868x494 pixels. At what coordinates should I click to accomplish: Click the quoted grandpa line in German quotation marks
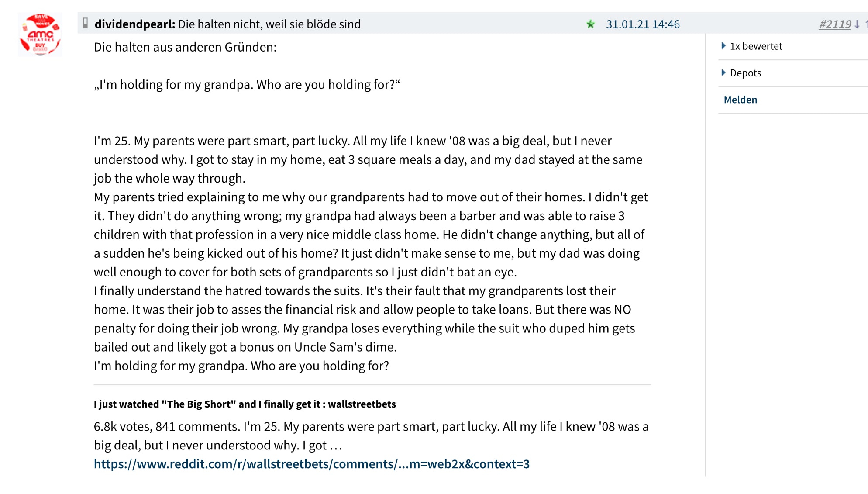247,84
